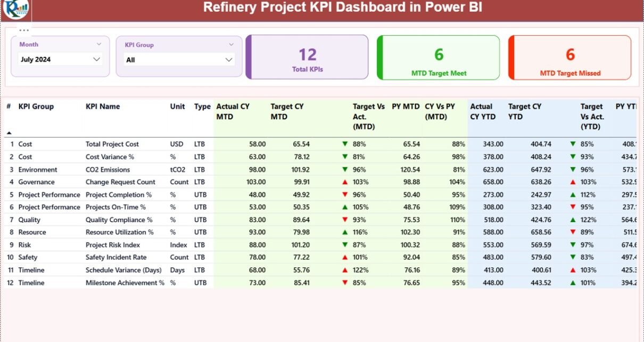This screenshot has width=644, height=342.
Task: Click the KPI Group slicer header chevron
Action: (x=231, y=45)
